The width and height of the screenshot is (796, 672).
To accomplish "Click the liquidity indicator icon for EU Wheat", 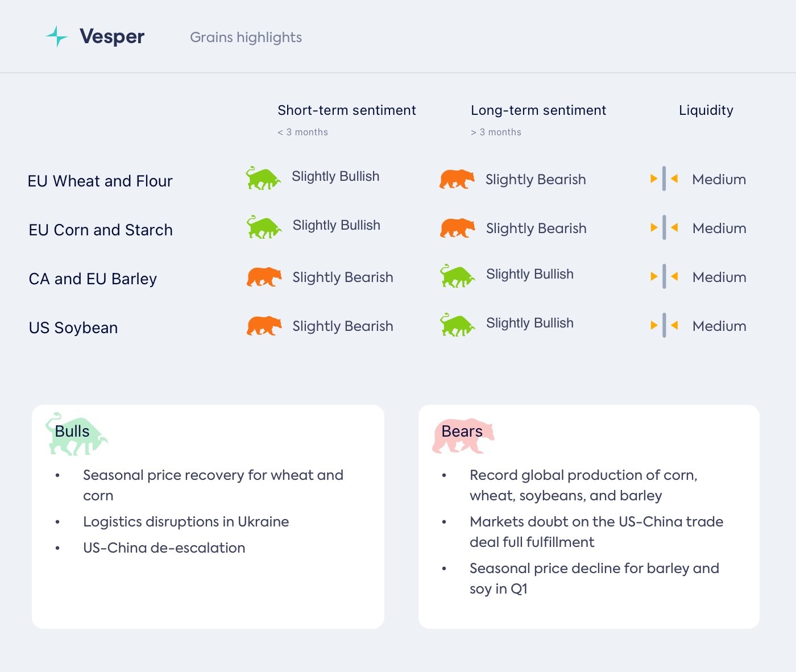I will pyautogui.click(x=664, y=179).
